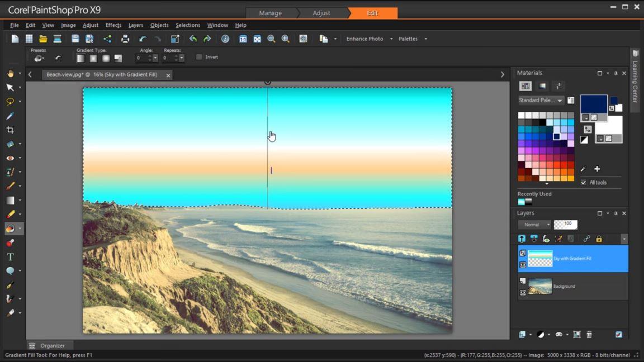
Task: Hide the Background layer via eye icon
Action: (x=523, y=293)
